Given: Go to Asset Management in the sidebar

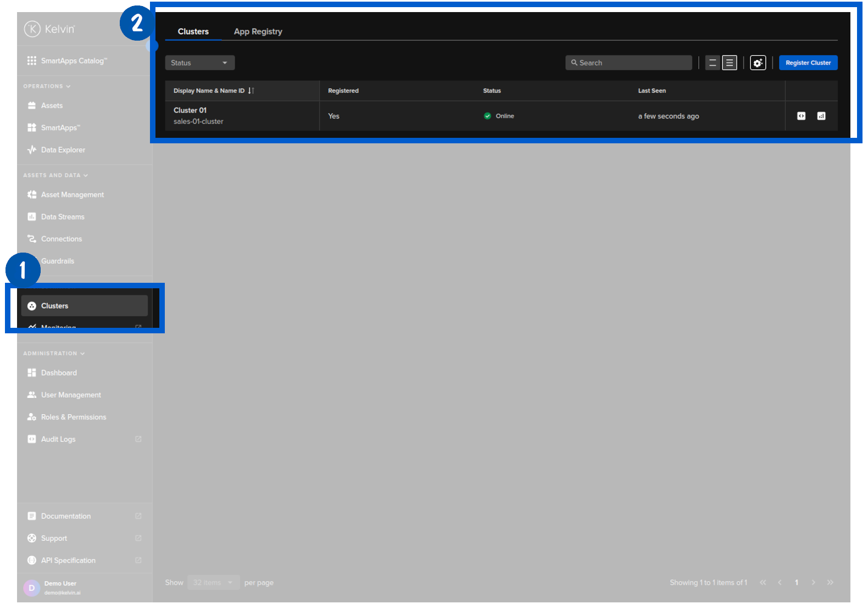Looking at the screenshot, I should pos(72,195).
